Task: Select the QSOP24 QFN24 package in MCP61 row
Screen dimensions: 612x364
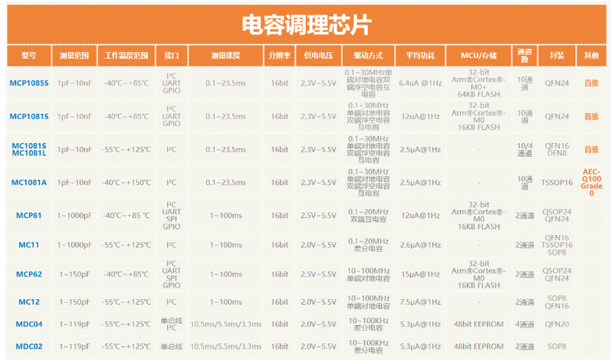Action: [x=556, y=215]
